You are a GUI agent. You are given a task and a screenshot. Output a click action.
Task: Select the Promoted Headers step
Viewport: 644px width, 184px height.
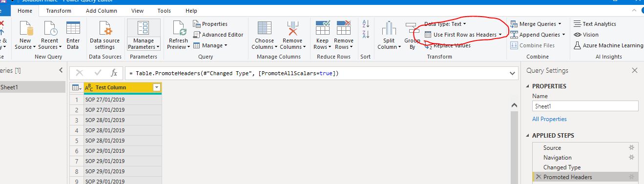[585, 177]
